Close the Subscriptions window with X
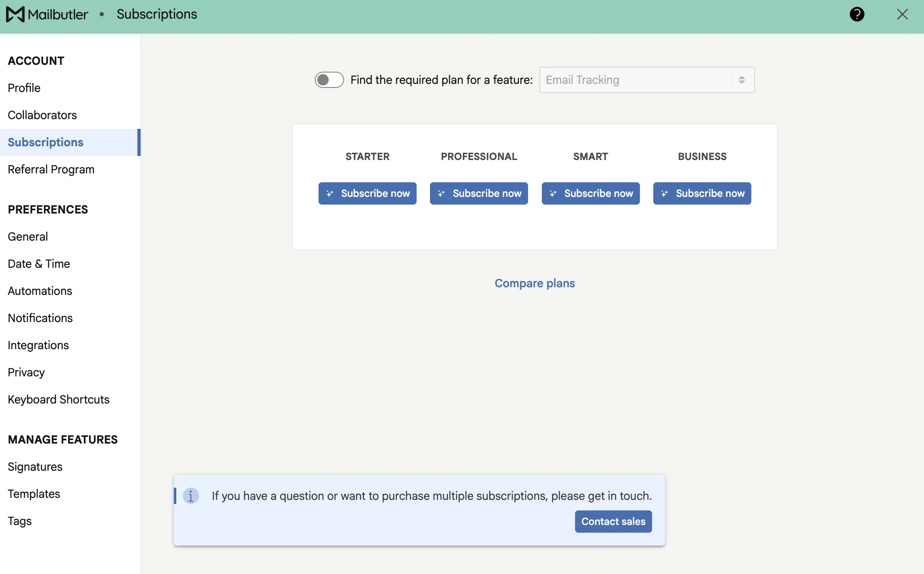924x574 pixels. point(902,15)
